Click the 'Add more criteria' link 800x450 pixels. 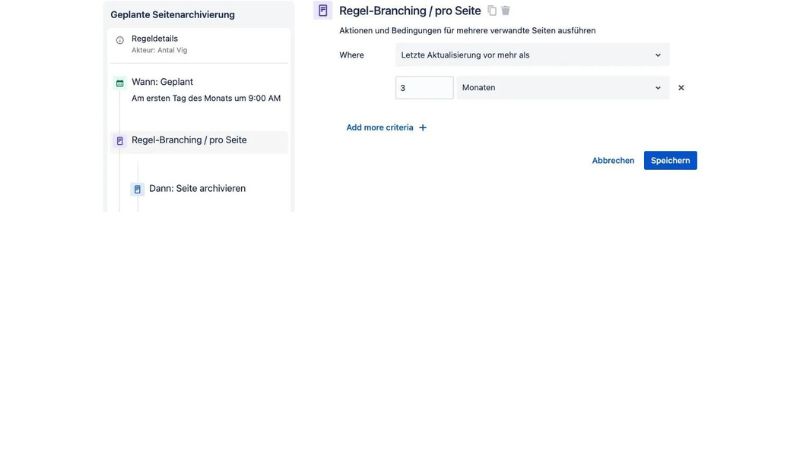(379, 128)
